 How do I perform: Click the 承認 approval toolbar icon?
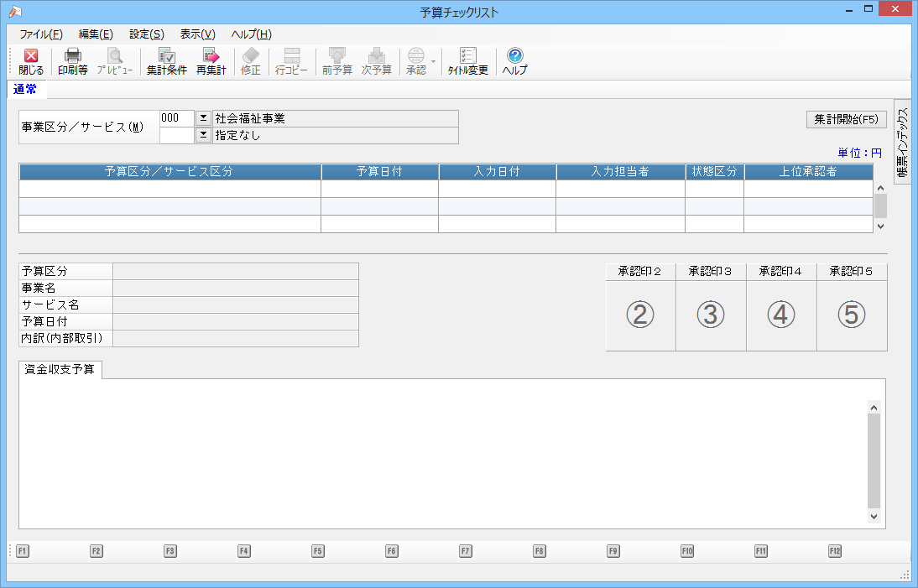pos(416,62)
